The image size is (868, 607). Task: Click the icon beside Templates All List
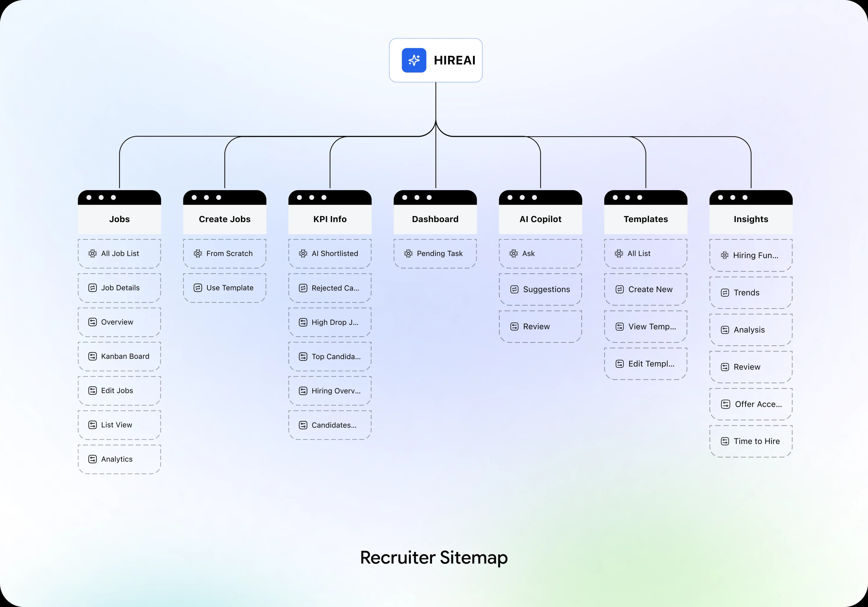[x=619, y=253]
